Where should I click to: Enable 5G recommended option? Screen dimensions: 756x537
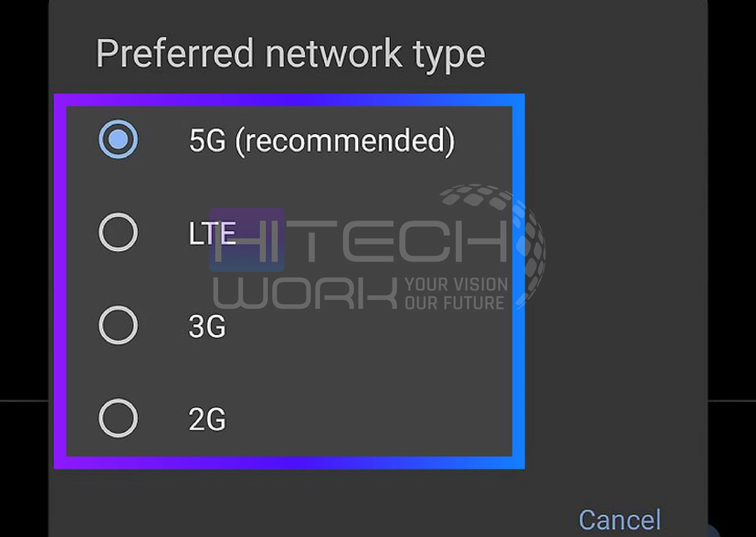[117, 138]
